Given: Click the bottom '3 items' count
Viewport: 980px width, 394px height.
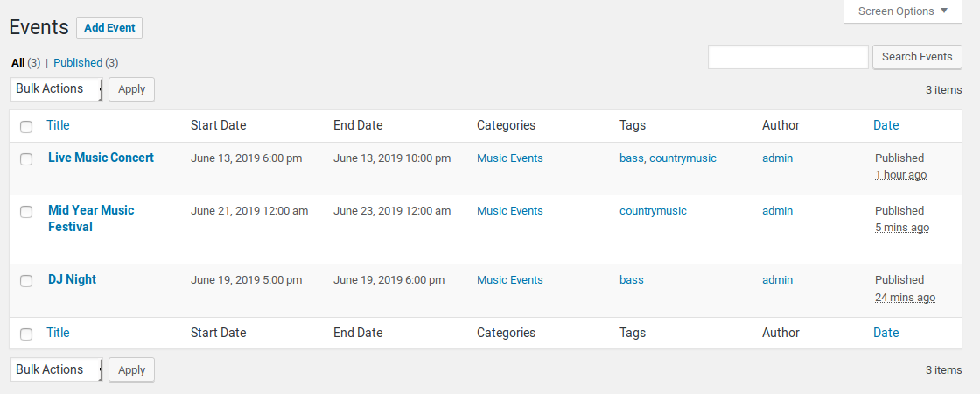Looking at the screenshot, I should tap(944, 370).
